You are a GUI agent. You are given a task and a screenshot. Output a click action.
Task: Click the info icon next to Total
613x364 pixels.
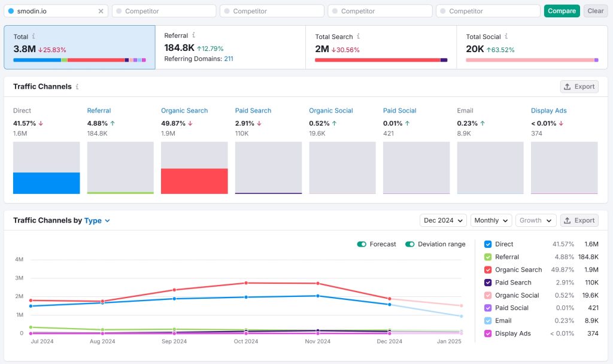[34, 37]
